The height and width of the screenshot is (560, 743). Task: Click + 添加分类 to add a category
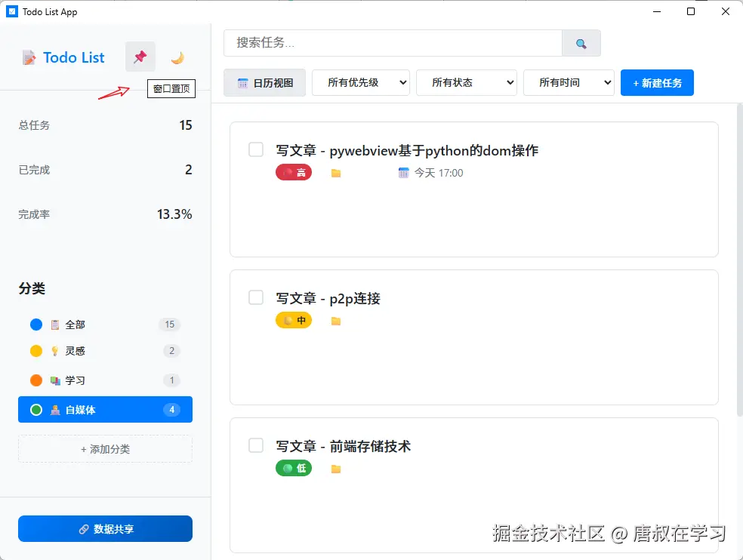click(x=105, y=448)
